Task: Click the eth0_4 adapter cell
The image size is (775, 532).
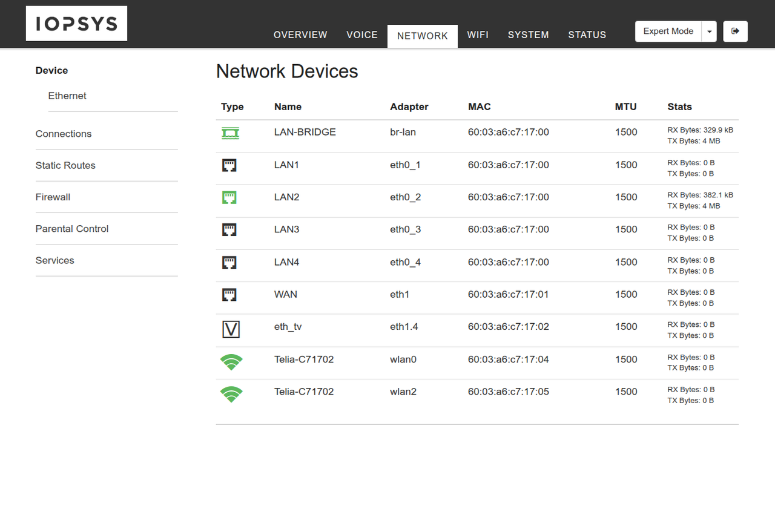Action: tap(405, 262)
